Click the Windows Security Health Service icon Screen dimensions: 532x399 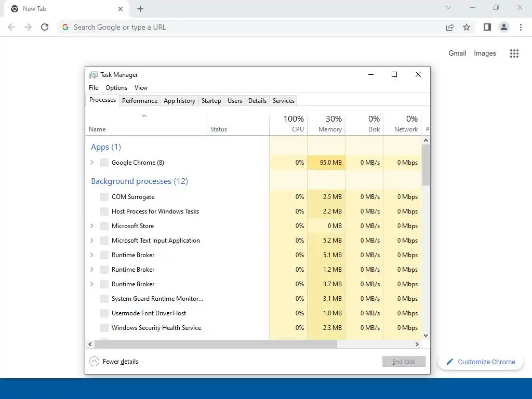pos(104,328)
